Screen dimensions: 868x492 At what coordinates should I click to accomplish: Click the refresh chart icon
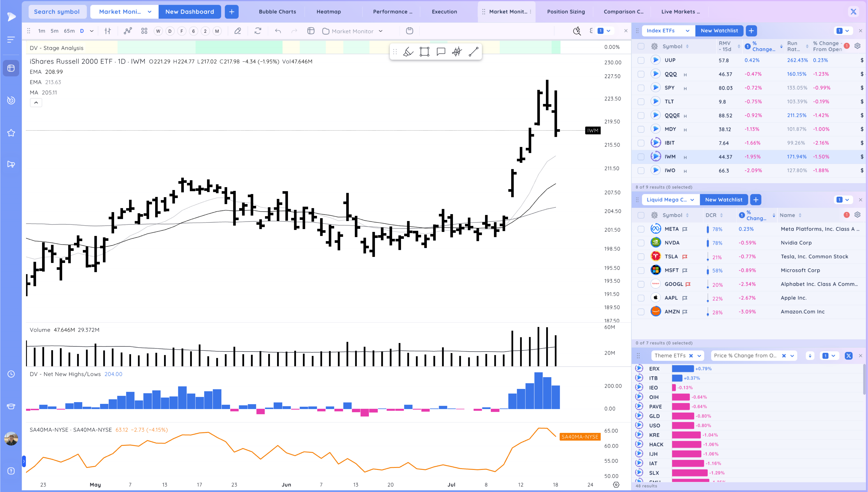tap(258, 31)
